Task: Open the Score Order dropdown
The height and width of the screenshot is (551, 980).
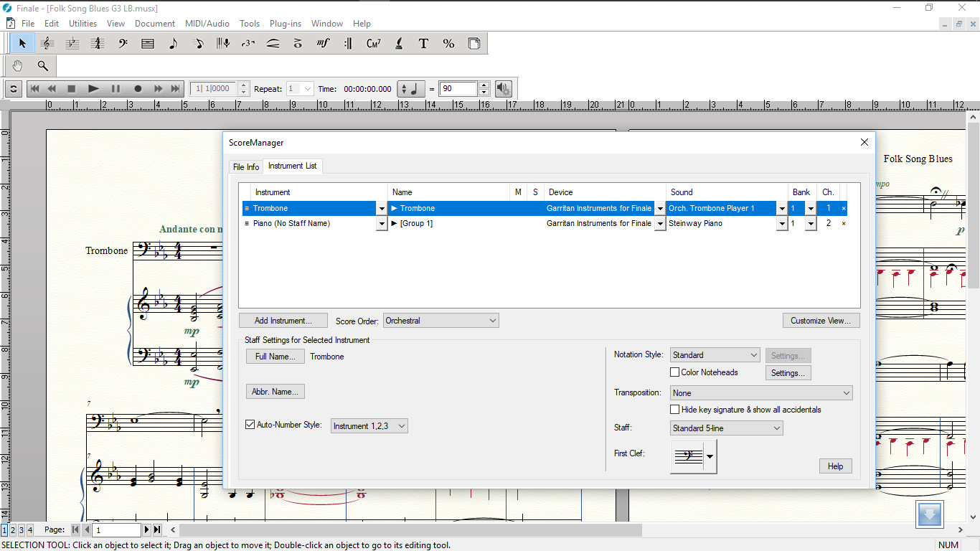Action: 440,321
